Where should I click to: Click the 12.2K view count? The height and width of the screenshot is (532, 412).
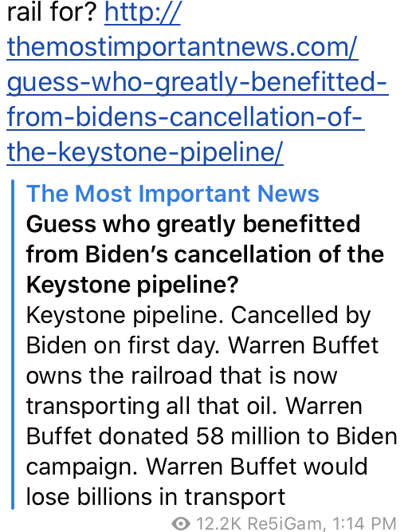tap(218, 523)
